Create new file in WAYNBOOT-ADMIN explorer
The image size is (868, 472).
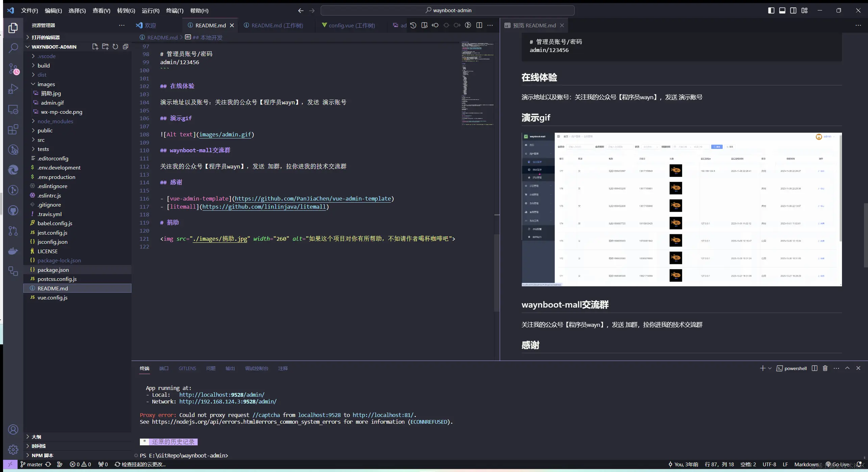click(95, 47)
